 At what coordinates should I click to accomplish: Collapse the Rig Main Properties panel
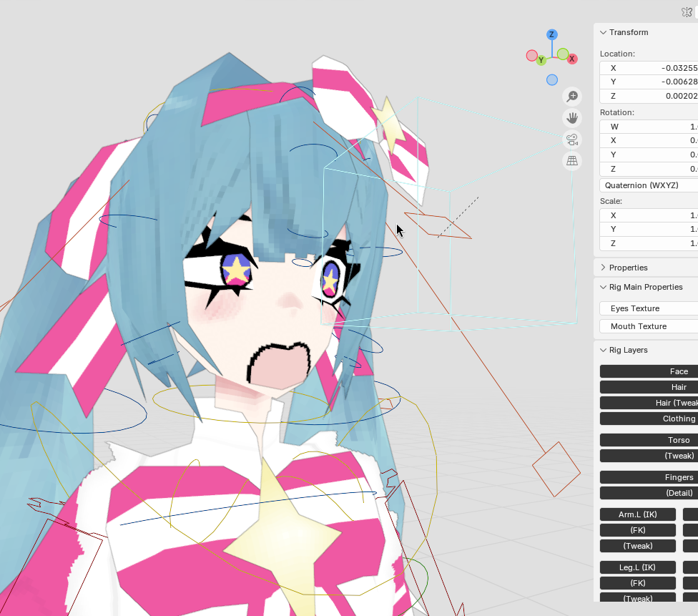[x=603, y=288]
